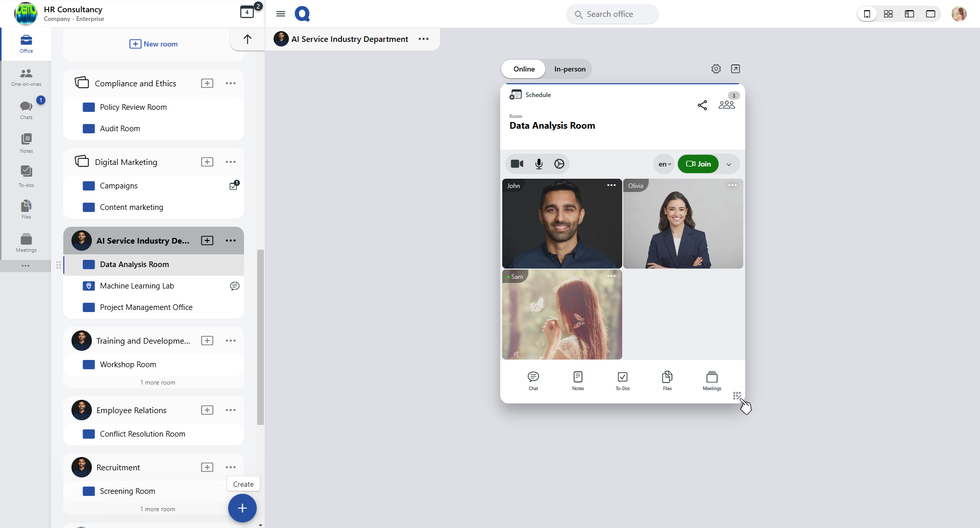Click the share room icon
Screen dimensions: 980x528
tap(702, 105)
